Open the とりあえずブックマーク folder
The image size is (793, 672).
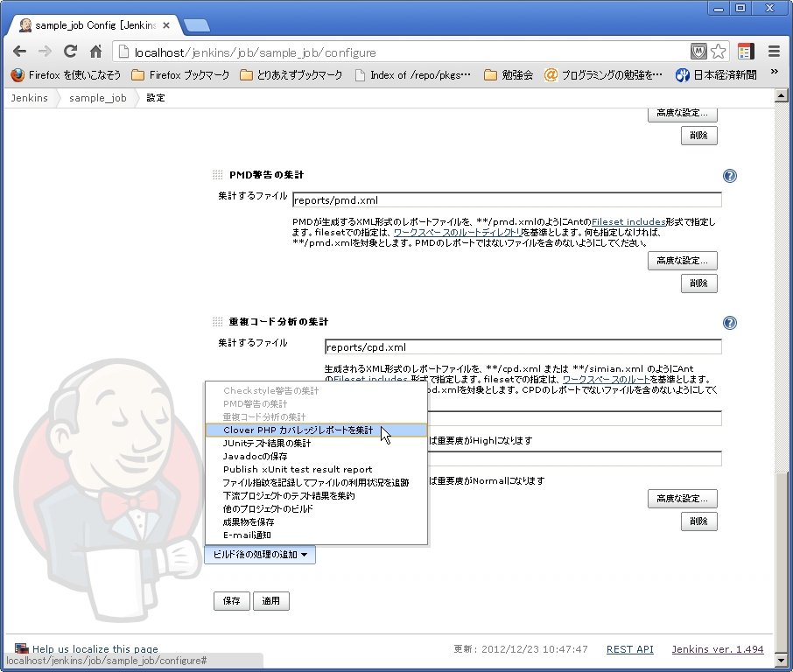point(291,75)
